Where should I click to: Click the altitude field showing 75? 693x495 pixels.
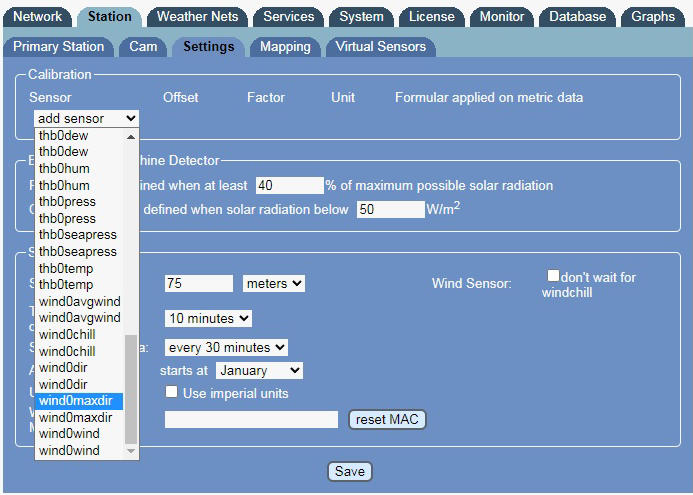tap(199, 283)
